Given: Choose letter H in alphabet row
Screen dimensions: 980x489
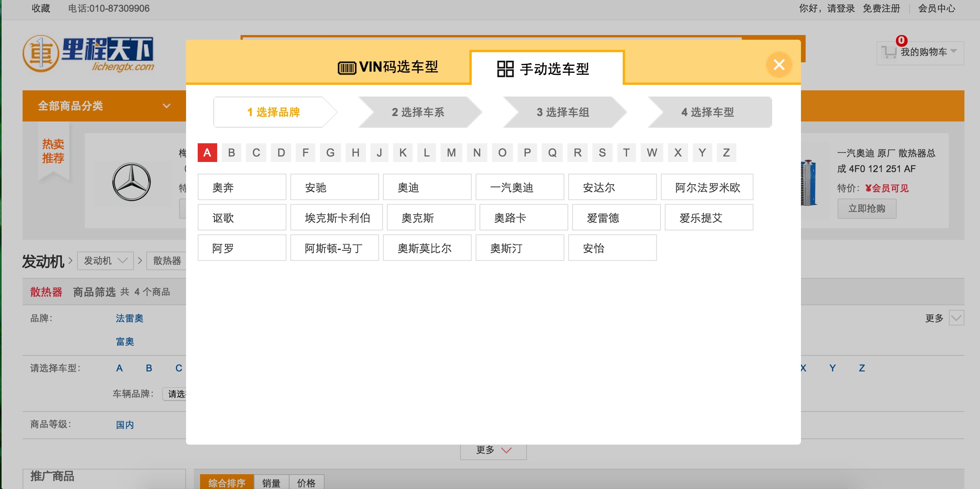Looking at the screenshot, I should 355,153.
